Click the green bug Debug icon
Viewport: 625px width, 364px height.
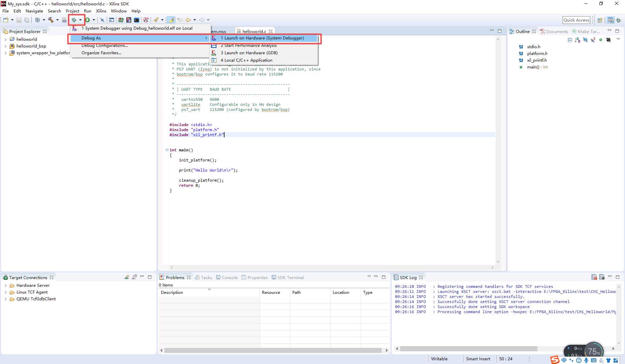tap(74, 20)
